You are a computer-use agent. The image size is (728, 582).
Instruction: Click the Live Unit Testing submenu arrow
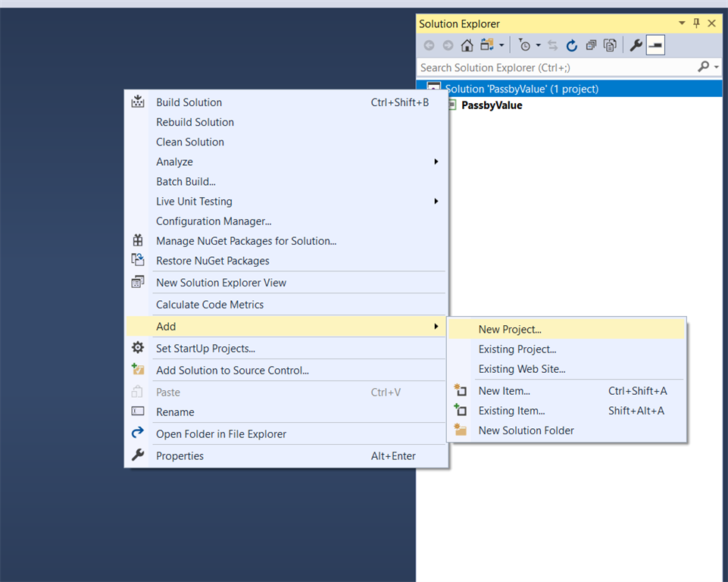(436, 201)
